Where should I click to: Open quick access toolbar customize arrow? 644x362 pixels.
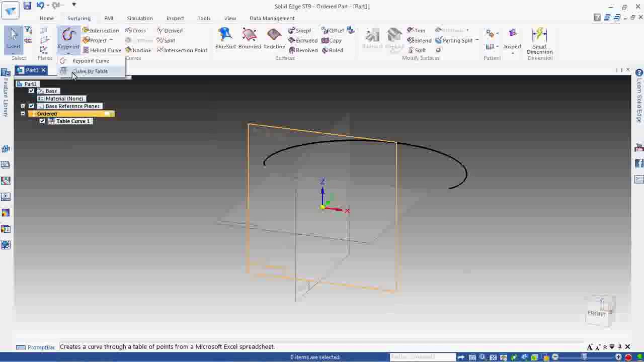(74, 5)
